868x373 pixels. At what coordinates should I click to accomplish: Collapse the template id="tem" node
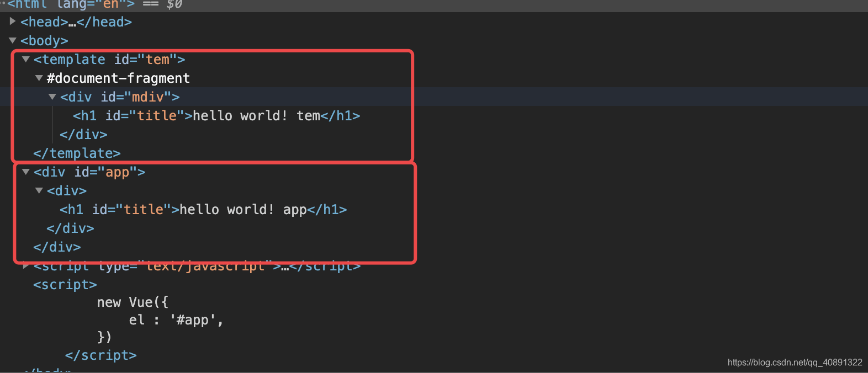[26, 59]
